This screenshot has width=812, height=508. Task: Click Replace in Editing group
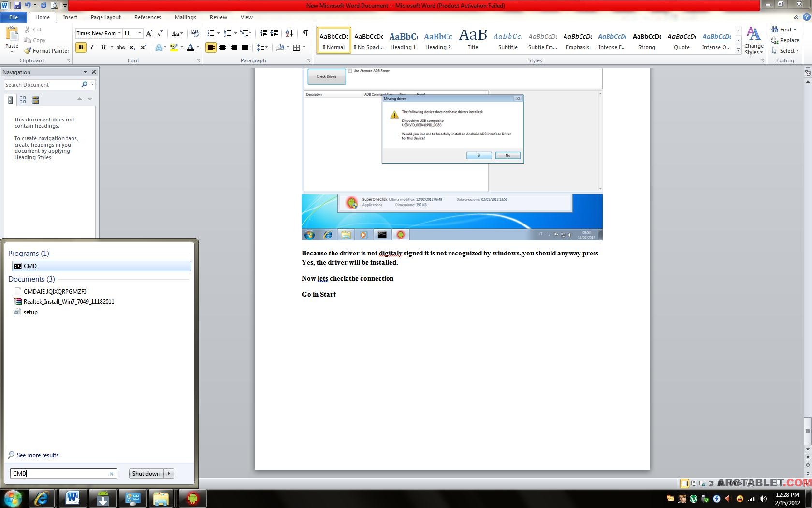click(x=785, y=40)
